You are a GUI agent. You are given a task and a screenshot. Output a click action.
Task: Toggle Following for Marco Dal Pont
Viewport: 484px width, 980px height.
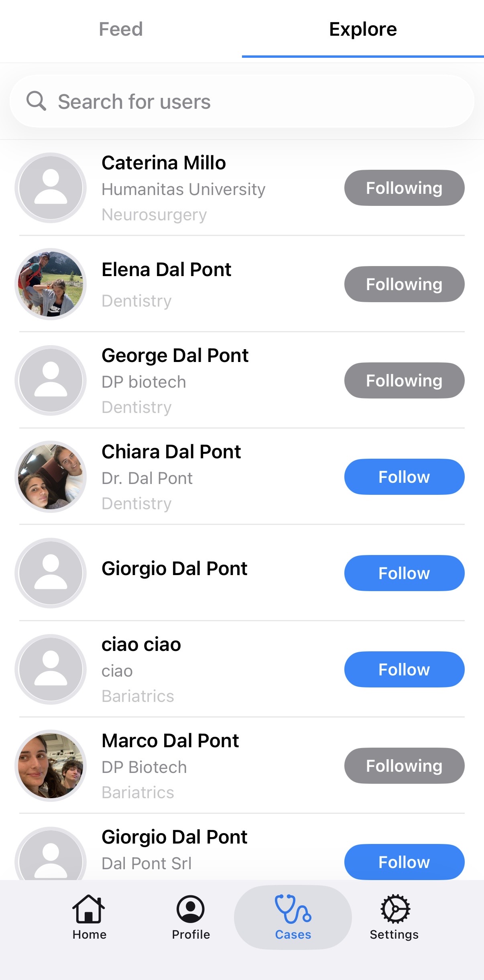tap(404, 766)
